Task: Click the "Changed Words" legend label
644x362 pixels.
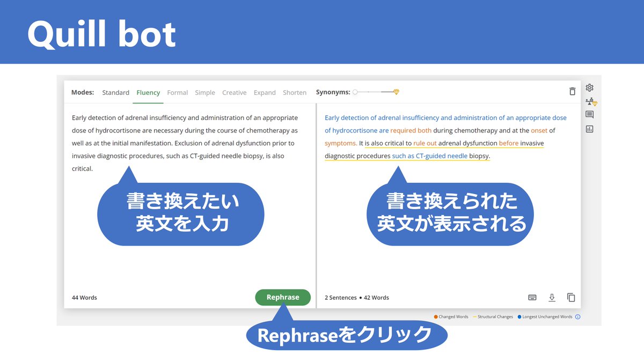Action: coord(453,317)
